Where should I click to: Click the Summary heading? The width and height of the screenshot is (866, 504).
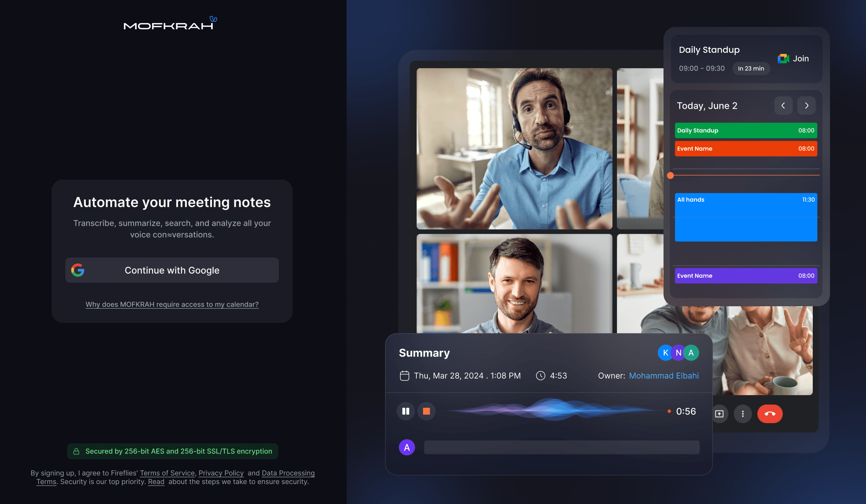[x=424, y=353]
